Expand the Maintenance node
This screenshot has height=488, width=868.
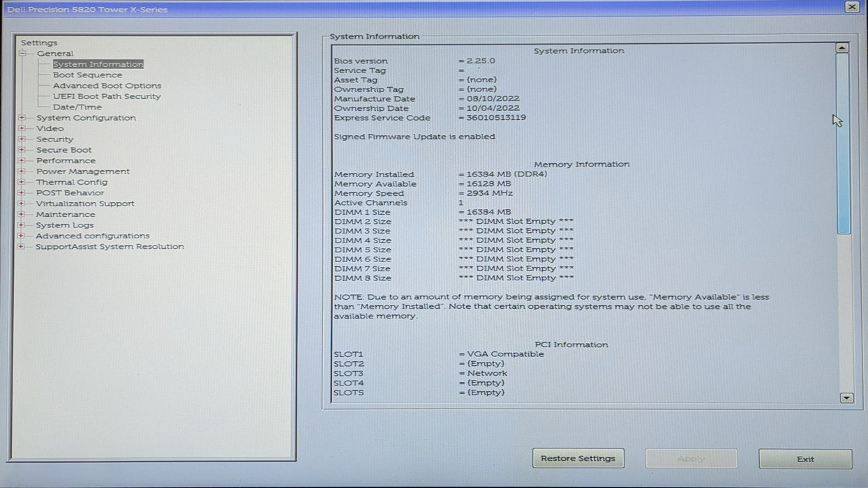tap(22, 214)
